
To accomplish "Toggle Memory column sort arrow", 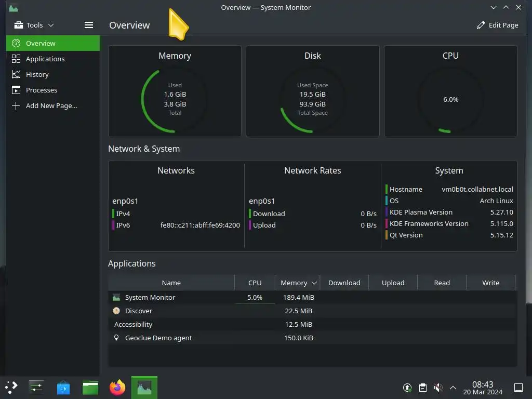I will click(x=314, y=283).
